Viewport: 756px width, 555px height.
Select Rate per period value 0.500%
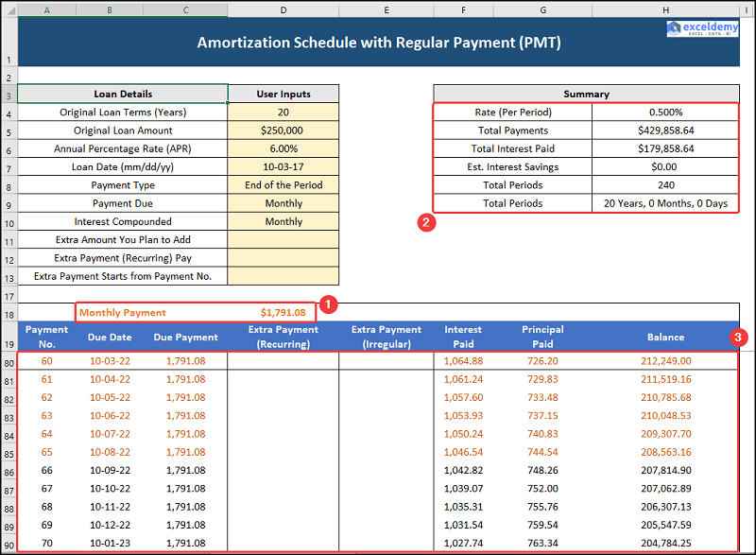[x=665, y=113]
